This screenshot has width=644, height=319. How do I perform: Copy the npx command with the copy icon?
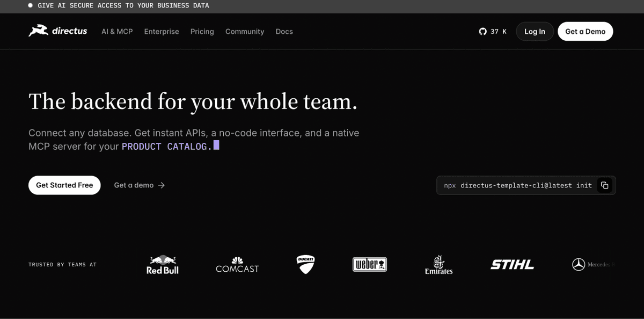605,185
